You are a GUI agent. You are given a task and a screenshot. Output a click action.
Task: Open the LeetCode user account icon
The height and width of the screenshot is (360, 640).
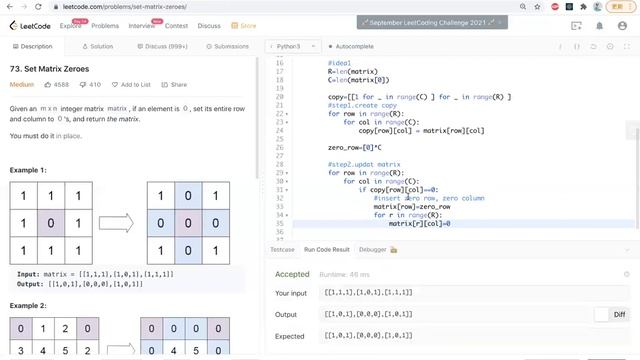622,26
